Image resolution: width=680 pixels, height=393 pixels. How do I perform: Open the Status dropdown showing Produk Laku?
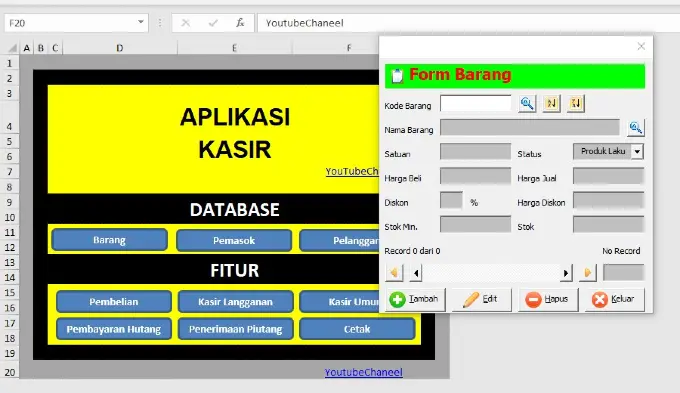[x=637, y=151]
